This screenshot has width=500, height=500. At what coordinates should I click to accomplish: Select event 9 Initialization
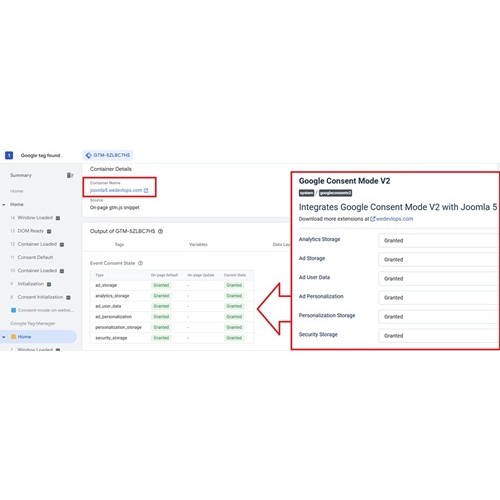pyautogui.click(x=27, y=284)
